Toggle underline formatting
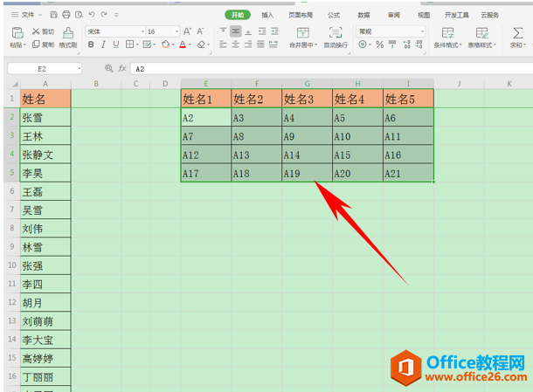Screen dimensions: 533x392 pyautogui.click(x=116, y=45)
